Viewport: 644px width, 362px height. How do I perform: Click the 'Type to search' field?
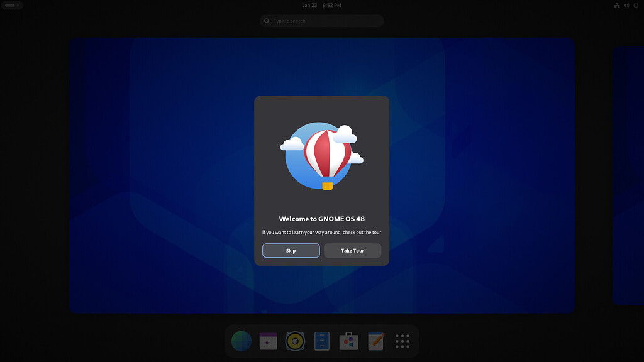tap(327, 21)
